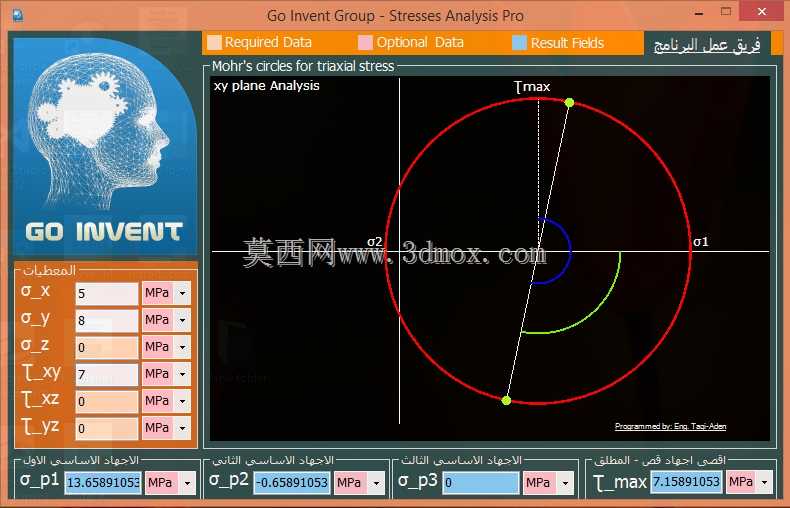Minimize the Stresses Analysis Pro window
The width and height of the screenshot is (790, 508).
[x=698, y=14]
